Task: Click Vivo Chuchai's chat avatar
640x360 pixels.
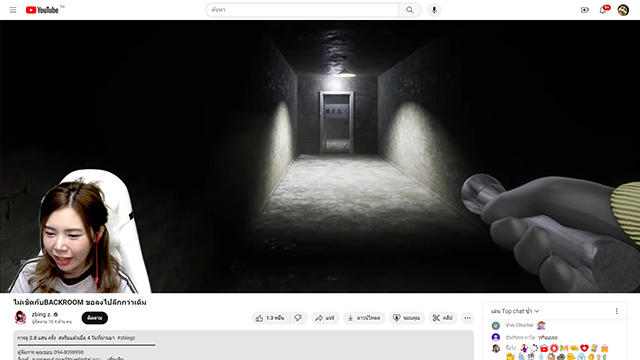Action: [496, 325]
